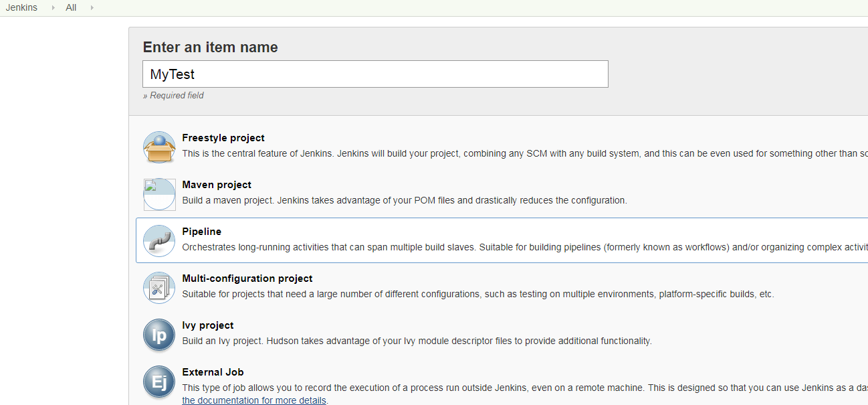Image resolution: width=868 pixels, height=405 pixels.
Task: Choose the Pipeline pipe icon
Action: point(159,241)
